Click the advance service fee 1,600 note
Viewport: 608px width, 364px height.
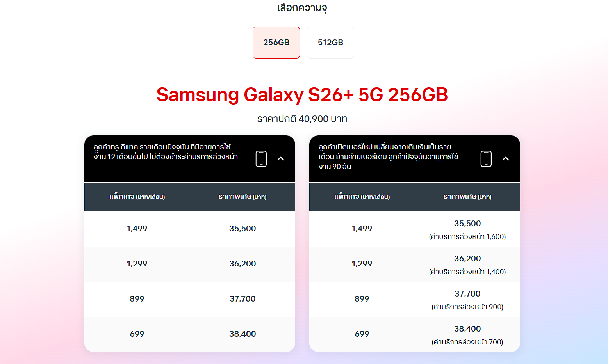point(467,237)
